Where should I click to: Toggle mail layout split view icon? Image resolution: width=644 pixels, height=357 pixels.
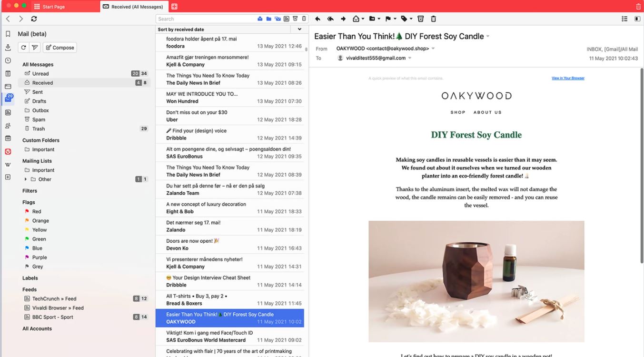click(x=637, y=19)
